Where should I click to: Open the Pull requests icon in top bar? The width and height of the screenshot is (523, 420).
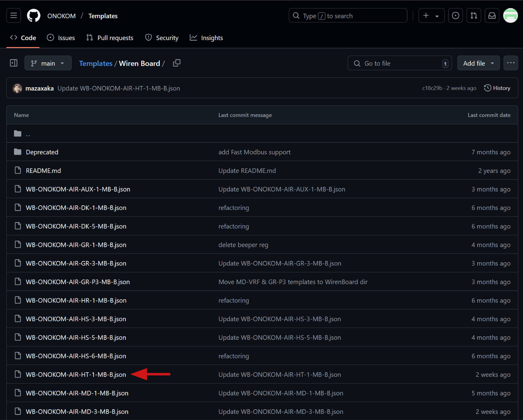(474, 16)
